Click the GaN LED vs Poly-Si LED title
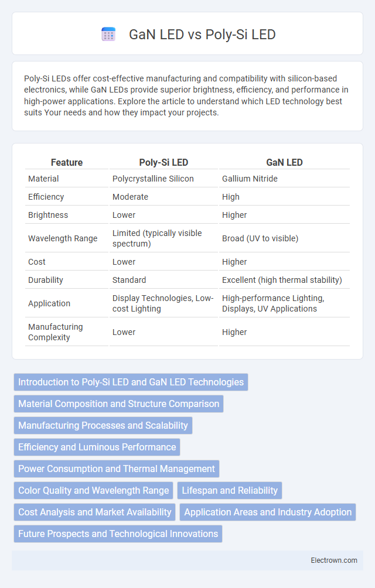Image resolution: width=375 pixels, height=588 pixels. pos(202,35)
